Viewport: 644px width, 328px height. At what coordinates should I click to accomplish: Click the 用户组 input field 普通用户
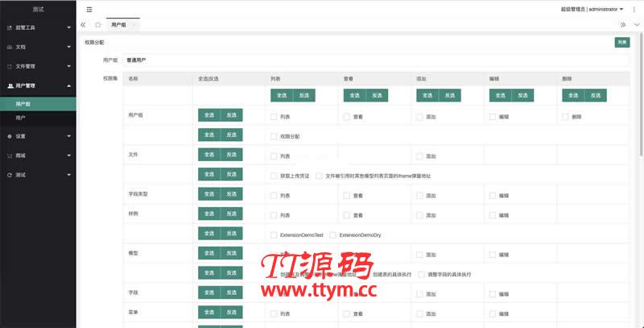[x=376, y=60]
